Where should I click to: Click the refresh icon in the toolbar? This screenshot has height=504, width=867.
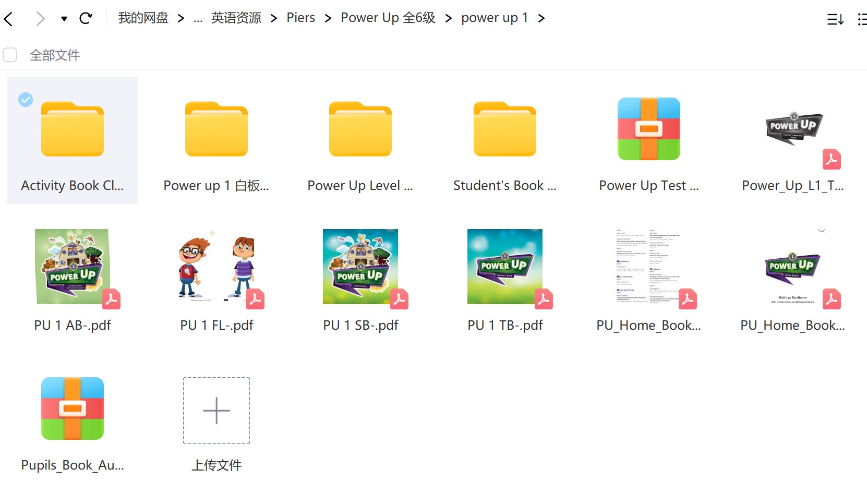(87, 18)
